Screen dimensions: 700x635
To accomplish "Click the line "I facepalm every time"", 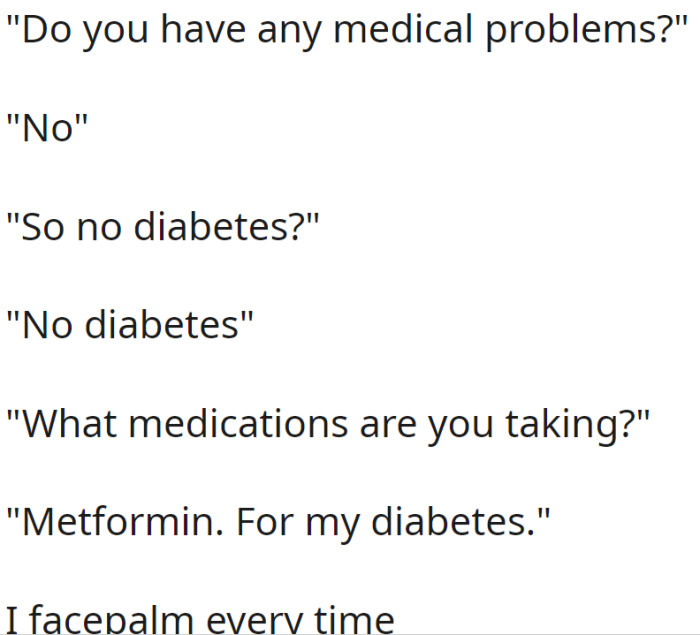I will pyautogui.click(x=200, y=619).
